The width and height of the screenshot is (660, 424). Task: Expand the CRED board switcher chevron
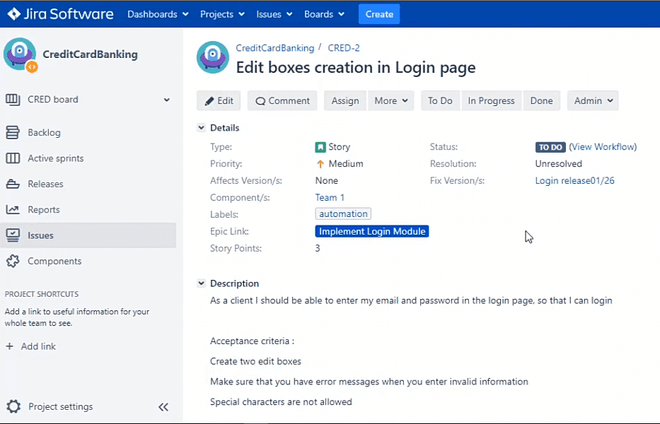(167, 100)
